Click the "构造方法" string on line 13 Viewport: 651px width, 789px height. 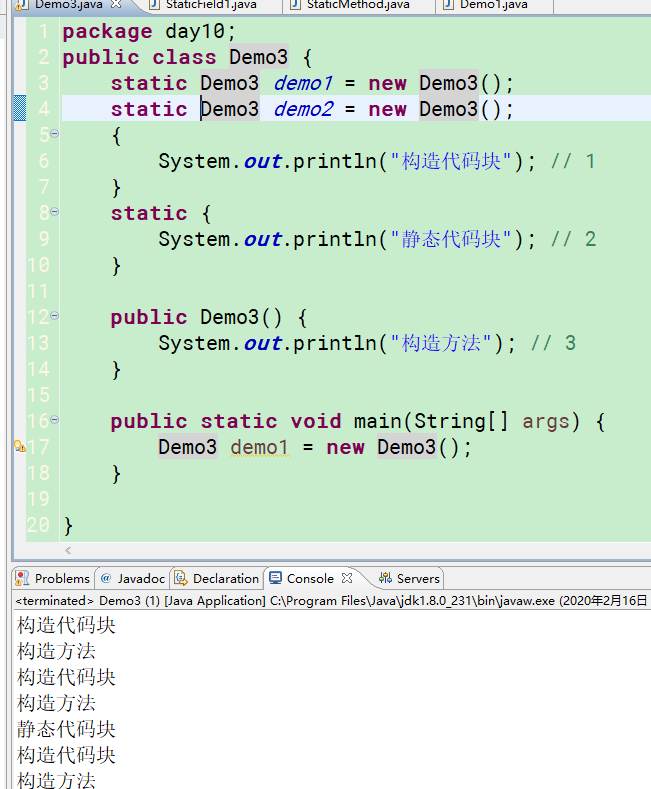tap(441, 344)
